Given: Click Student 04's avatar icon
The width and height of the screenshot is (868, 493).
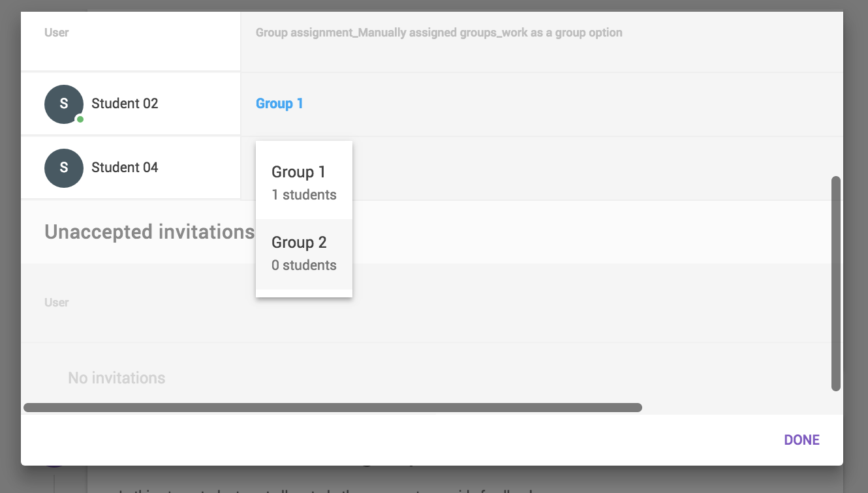Looking at the screenshot, I should click(63, 168).
